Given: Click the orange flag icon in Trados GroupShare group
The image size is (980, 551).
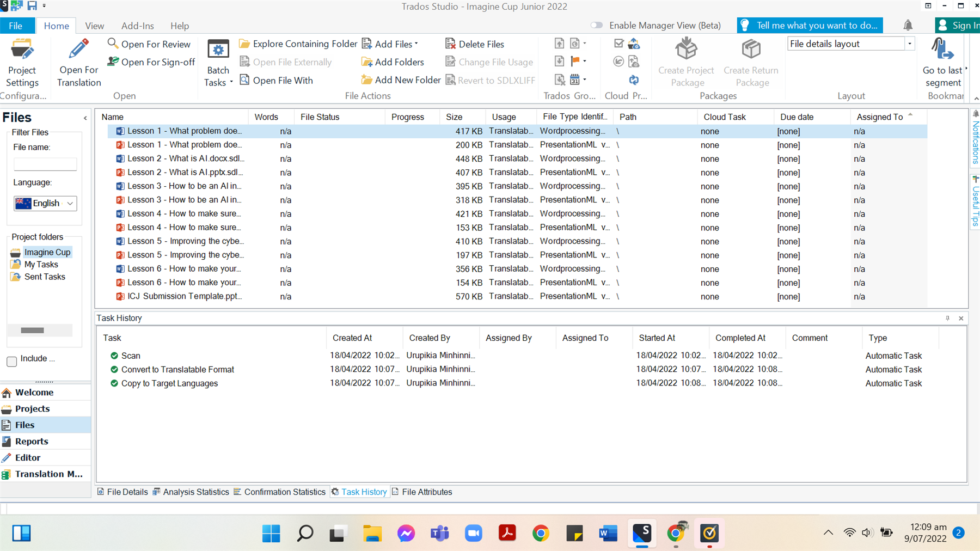Looking at the screenshot, I should click(x=575, y=62).
